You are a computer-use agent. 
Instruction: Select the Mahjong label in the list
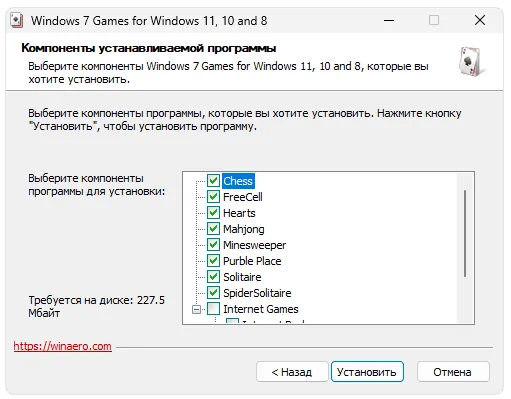[x=244, y=229]
